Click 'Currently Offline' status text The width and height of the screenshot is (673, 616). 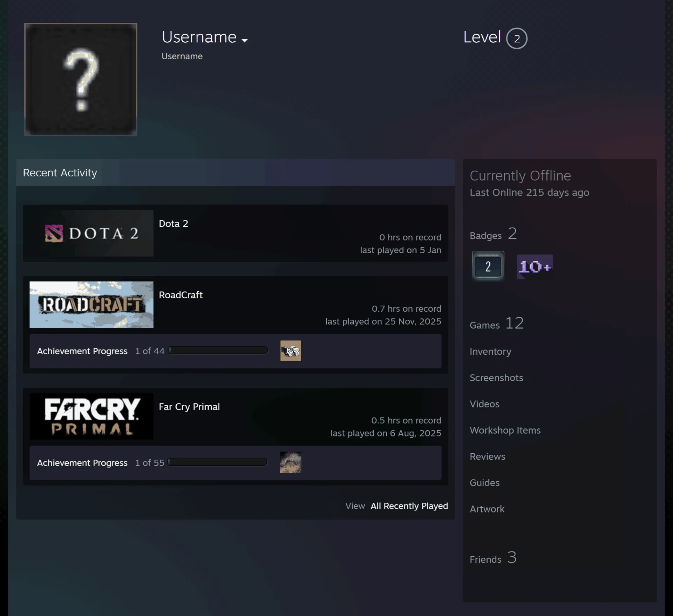coord(520,176)
